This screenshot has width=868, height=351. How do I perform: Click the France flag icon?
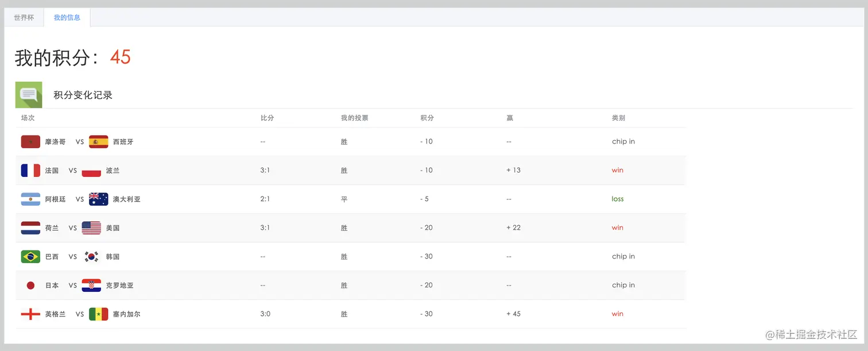click(x=30, y=170)
